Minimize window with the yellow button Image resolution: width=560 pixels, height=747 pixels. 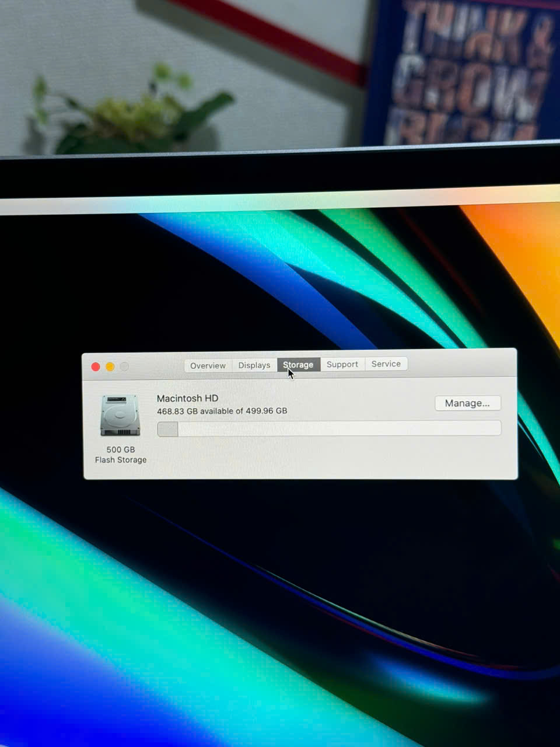[x=110, y=366]
